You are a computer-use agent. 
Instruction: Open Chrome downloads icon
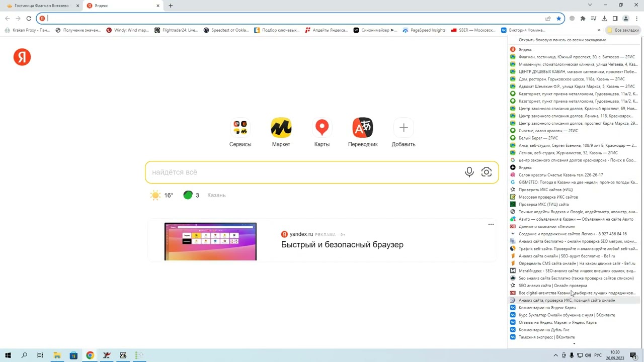(x=604, y=19)
